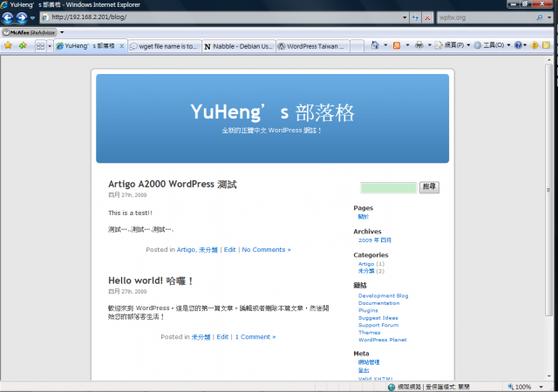Image resolution: width=558 pixels, height=392 pixels.
Task: Click the RSS feeds icon
Action: [x=397, y=45]
